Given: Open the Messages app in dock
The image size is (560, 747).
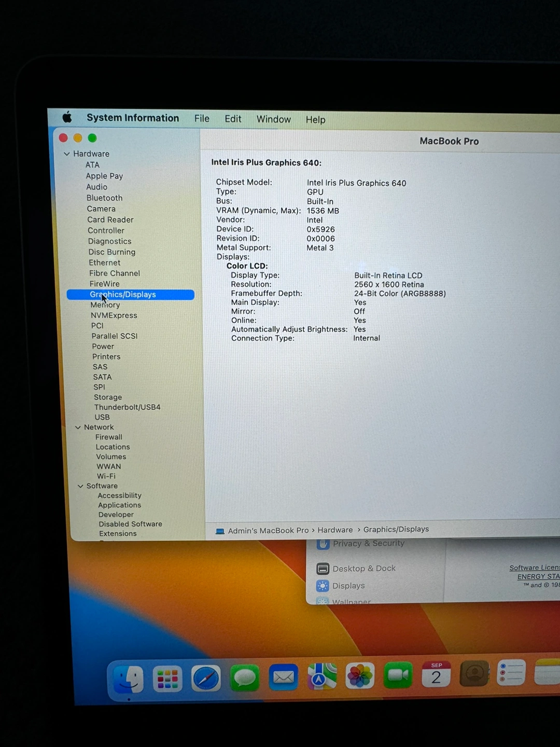Looking at the screenshot, I should pos(244,678).
